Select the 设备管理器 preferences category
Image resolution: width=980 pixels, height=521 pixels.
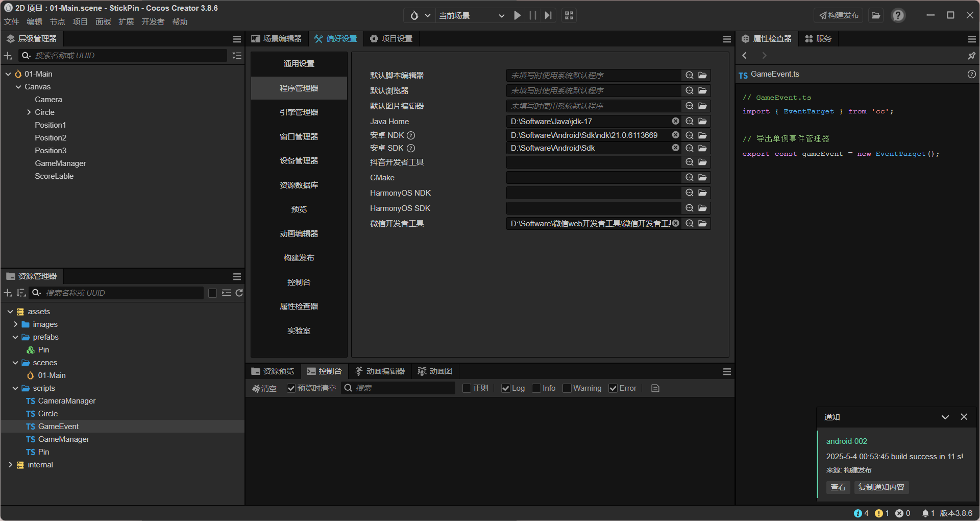(x=299, y=160)
